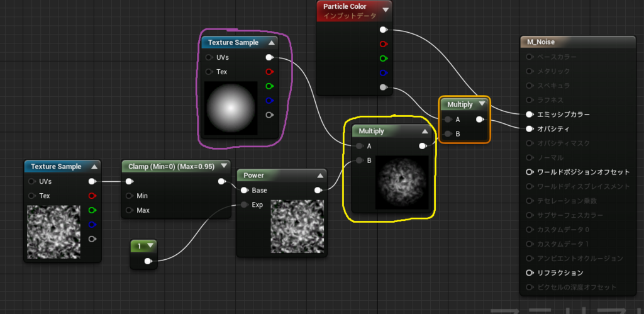
Task: Click white RGB output of gradient Texture Sample
Action: tap(269, 57)
